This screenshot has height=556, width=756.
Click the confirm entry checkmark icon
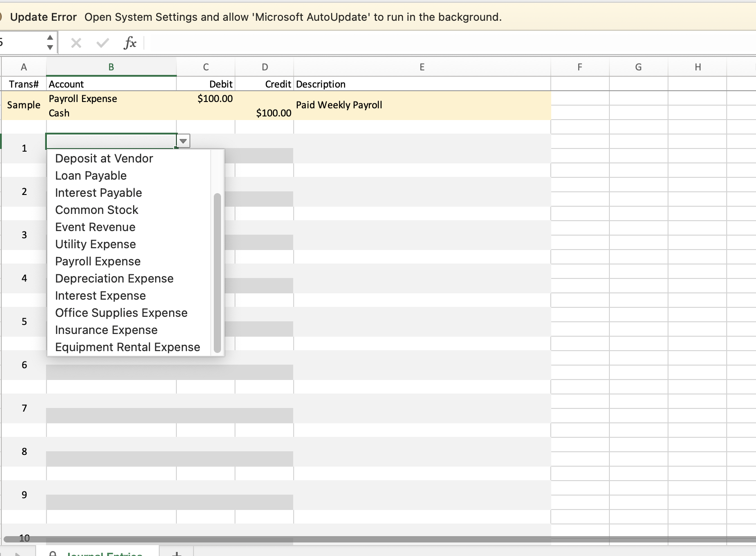(102, 43)
